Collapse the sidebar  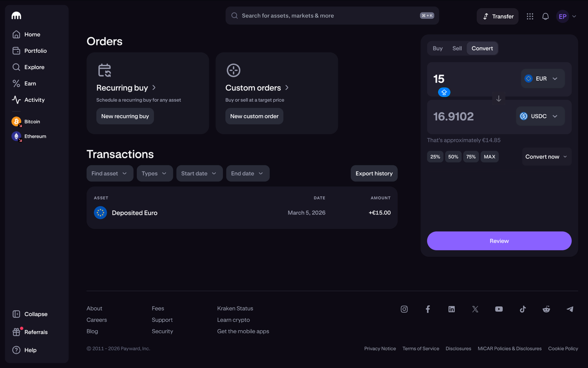30,314
